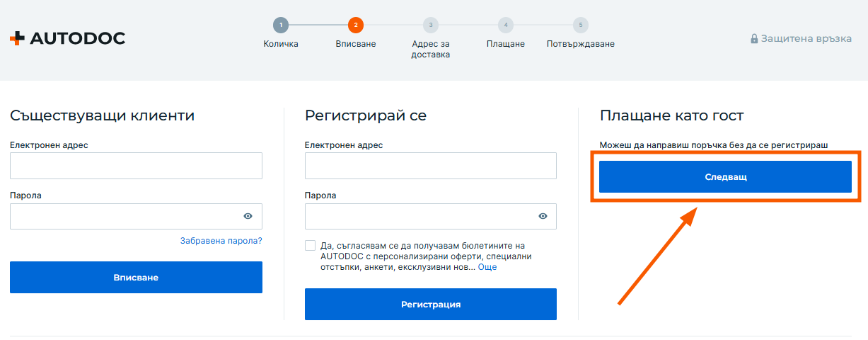Screen dimensions: 868x340
Task: Focus existing customer password field
Action: [x=124, y=217]
